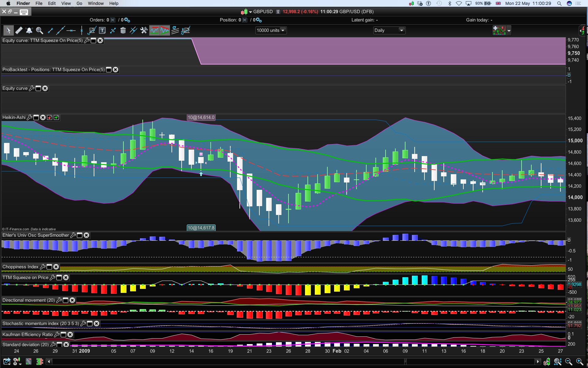Click zoom out magnifier at bottom right
The width and height of the screenshot is (588, 368).
[569, 362]
